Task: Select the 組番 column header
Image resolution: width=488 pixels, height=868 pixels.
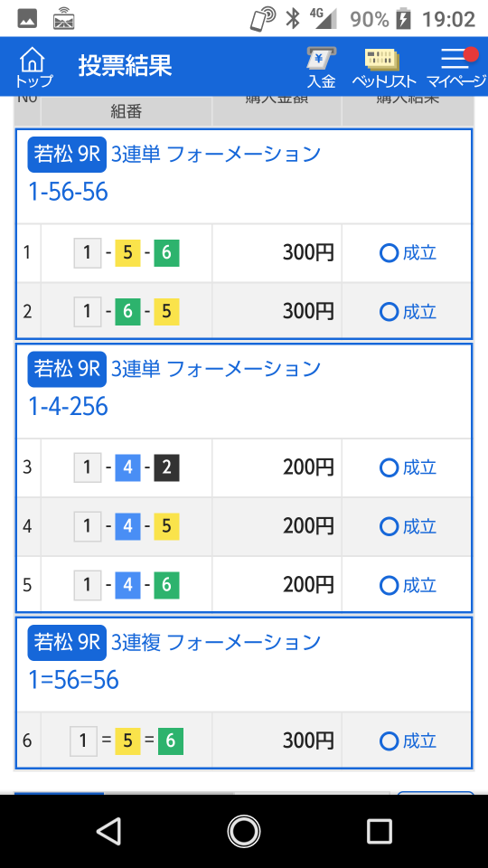Action: (x=127, y=111)
